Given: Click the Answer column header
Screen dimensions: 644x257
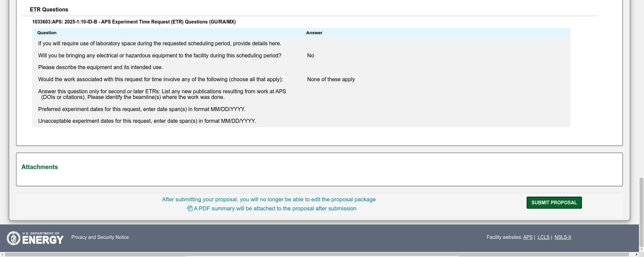Looking at the screenshot, I should [314, 33].
